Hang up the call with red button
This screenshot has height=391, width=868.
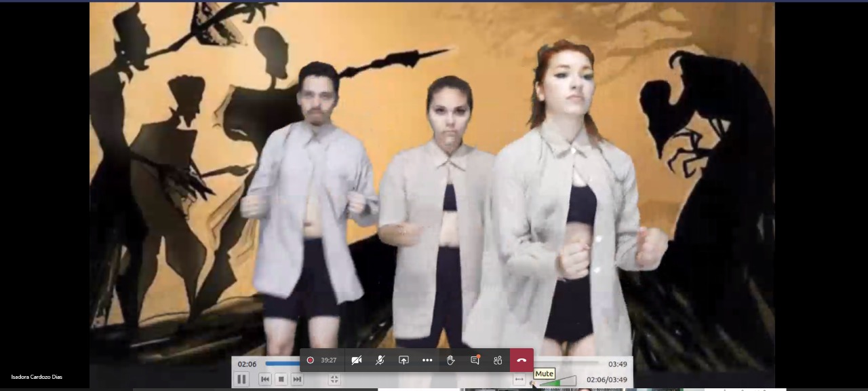(521, 360)
